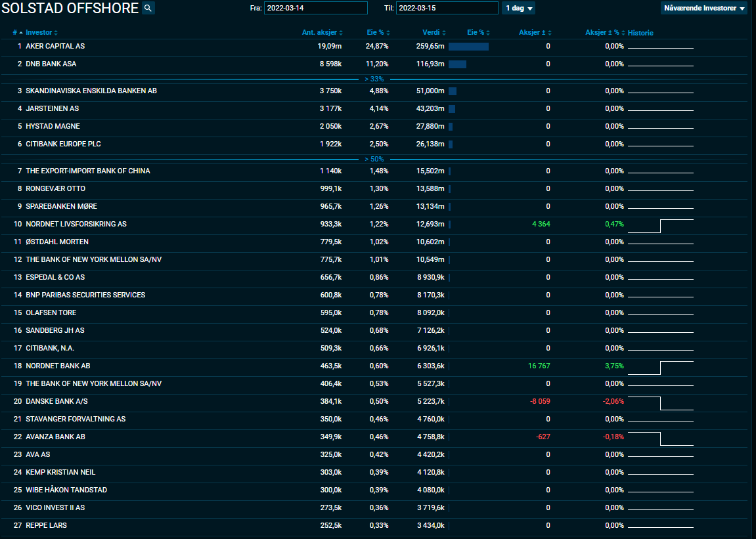Sort by Aksjer ± % column header
Screen dimensions: 756x539
click(605, 32)
